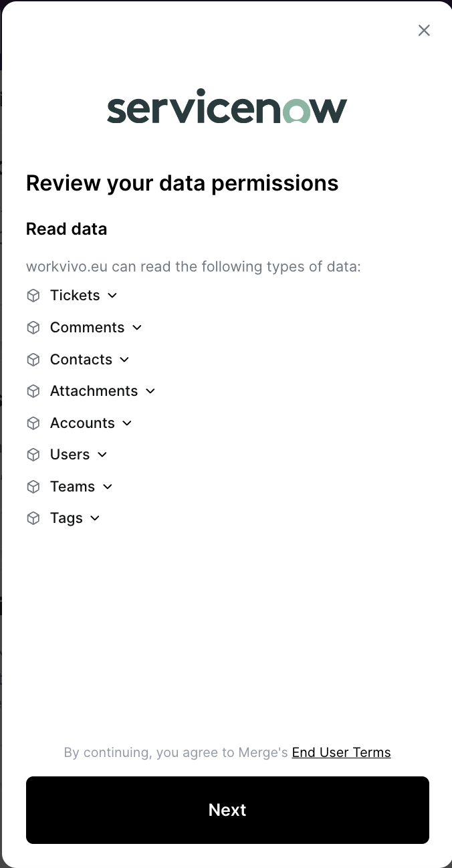
Task: Open the End User Terms link
Action: [341, 752]
